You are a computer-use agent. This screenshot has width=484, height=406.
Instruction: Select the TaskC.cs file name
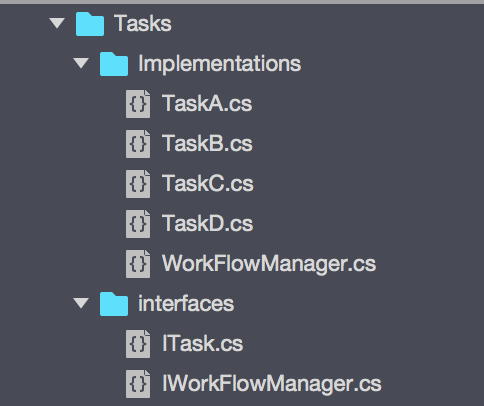[x=208, y=183]
